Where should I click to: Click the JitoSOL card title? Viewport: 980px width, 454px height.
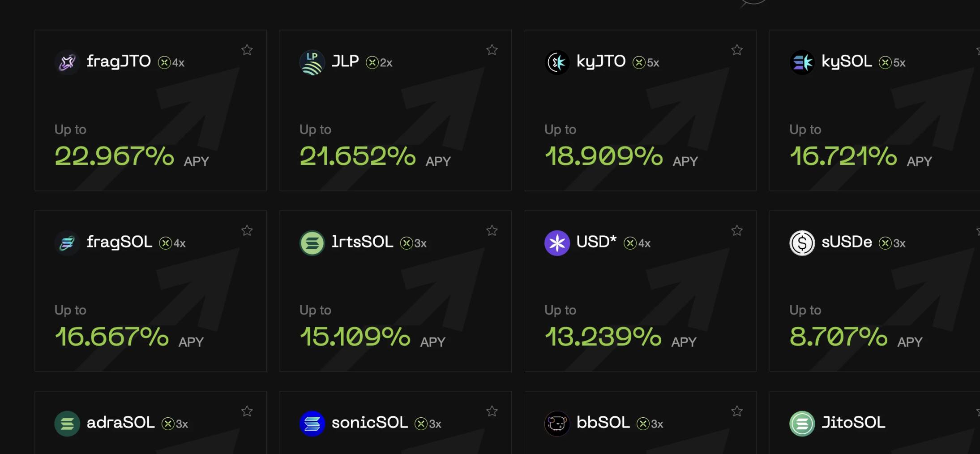853,423
